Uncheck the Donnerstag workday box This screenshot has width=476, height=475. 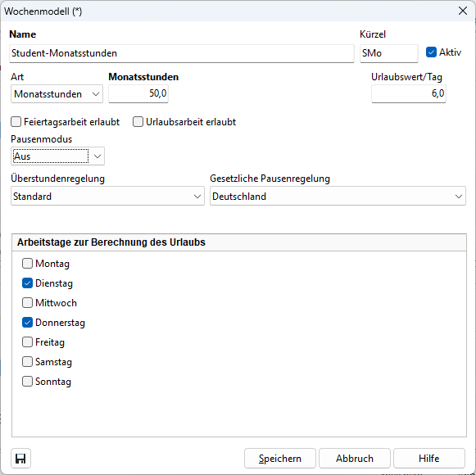27,323
